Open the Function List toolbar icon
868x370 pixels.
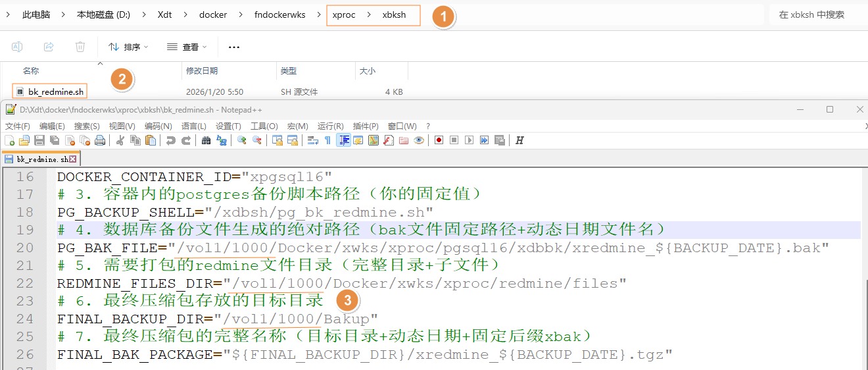389,140
